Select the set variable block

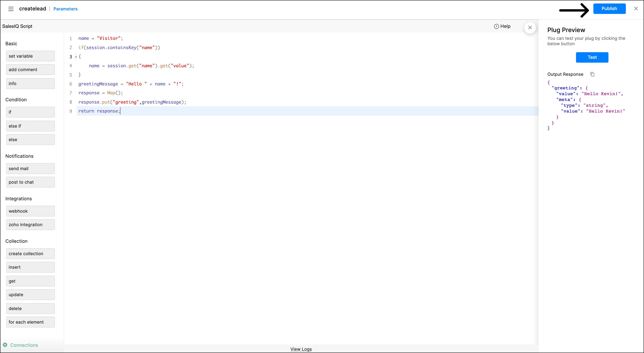[31, 56]
